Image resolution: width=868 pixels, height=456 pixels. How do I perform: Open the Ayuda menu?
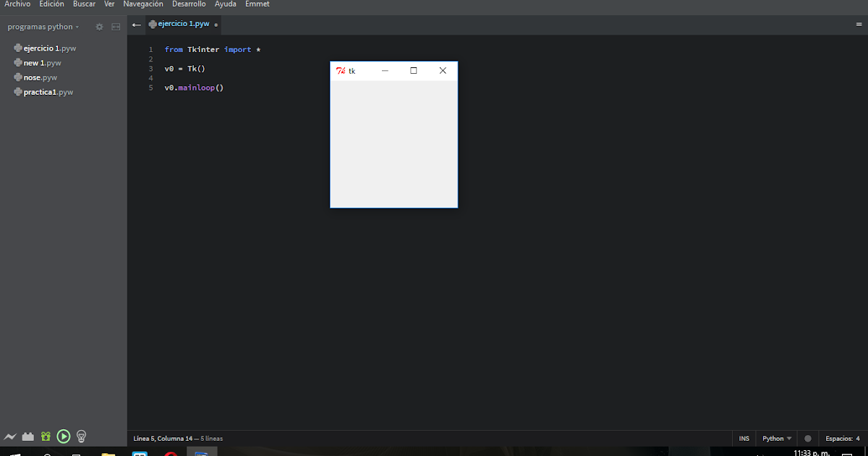pyautogui.click(x=226, y=4)
